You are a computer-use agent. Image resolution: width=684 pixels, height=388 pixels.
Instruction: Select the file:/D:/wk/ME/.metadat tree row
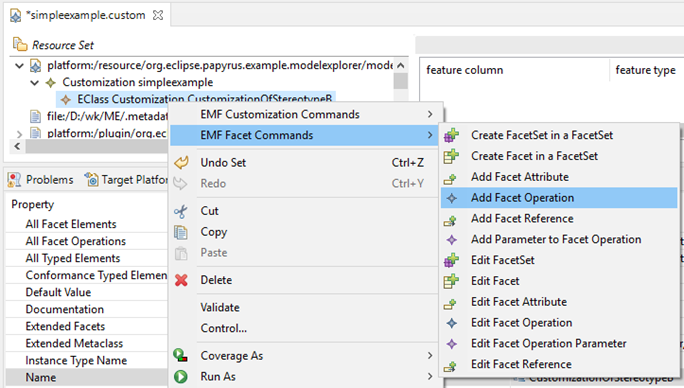(99, 117)
